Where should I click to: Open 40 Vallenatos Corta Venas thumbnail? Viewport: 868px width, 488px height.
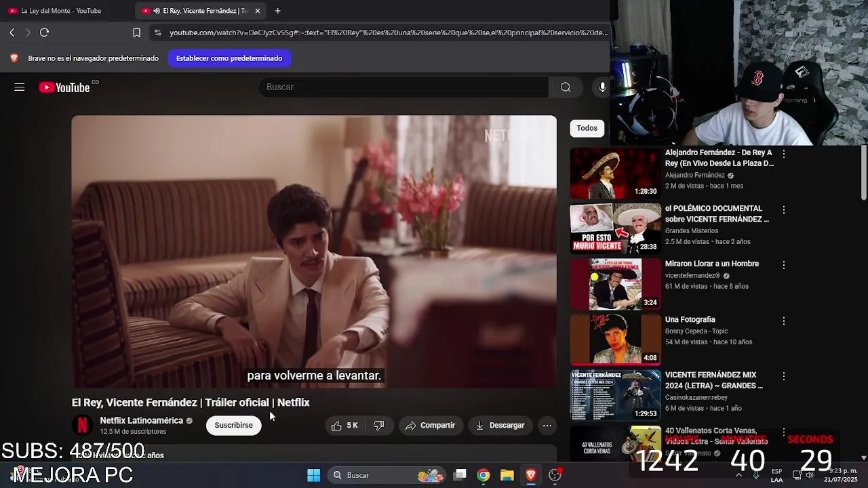(x=615, y=443)
